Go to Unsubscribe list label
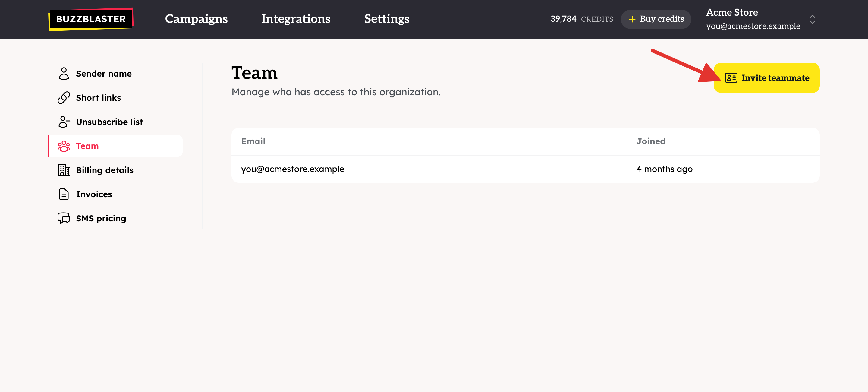 click(x=109, y=122)
